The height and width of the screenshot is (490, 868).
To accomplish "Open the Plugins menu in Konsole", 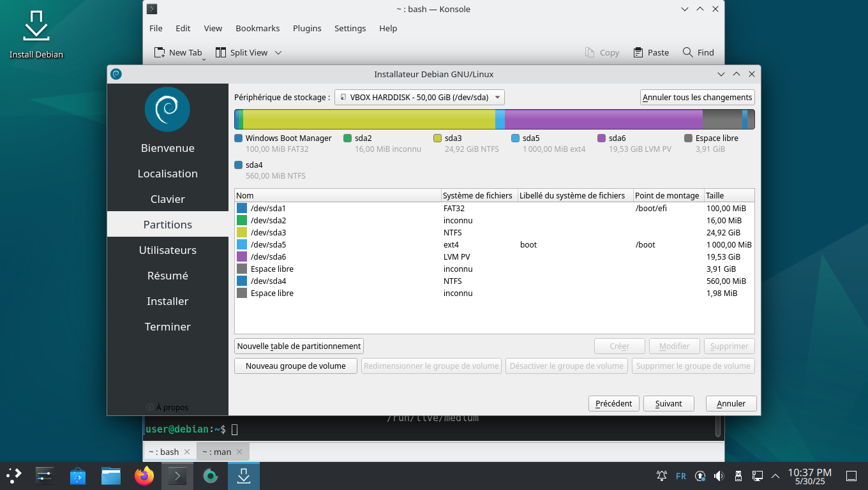I will click(x=307, y=28).
